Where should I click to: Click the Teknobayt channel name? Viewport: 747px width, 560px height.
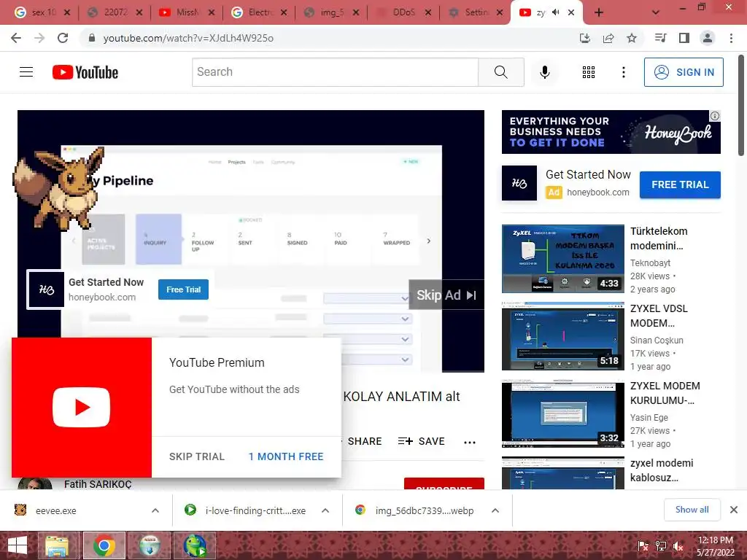(650, 262)
